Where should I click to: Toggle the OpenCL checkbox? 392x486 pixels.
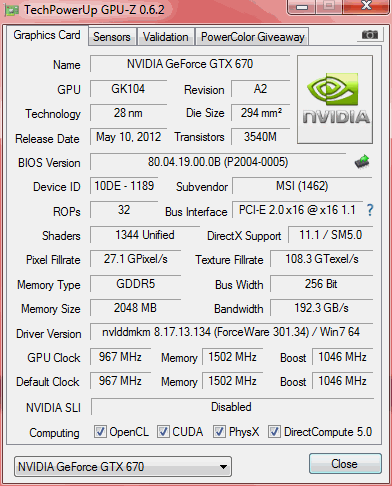100,431
